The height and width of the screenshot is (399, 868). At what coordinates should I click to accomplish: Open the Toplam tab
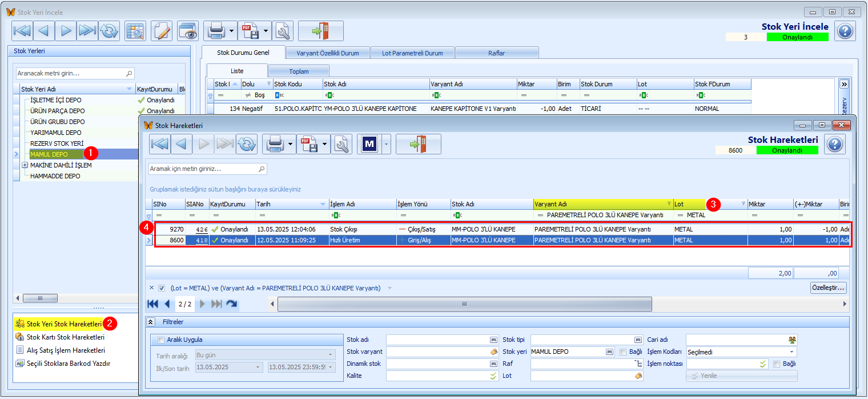tap(299, 71)
